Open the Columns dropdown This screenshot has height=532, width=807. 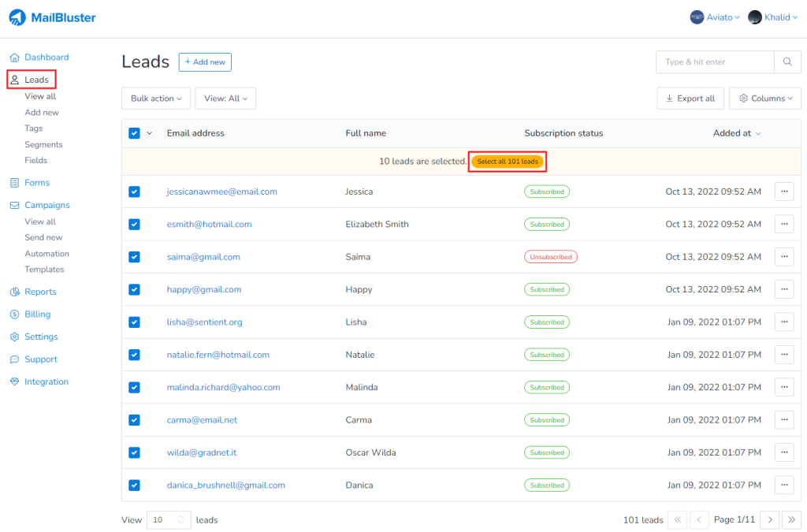pos(764,98)
